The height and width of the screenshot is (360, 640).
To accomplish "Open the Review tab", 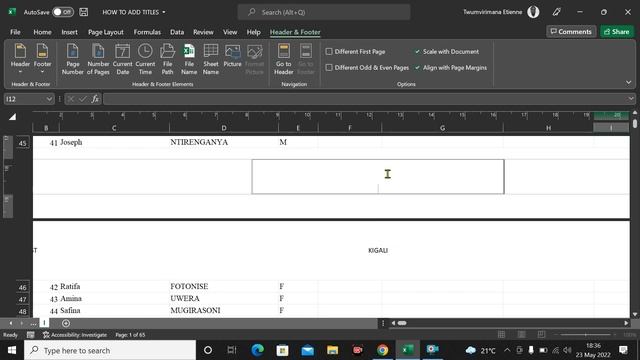I will [203, 32].
